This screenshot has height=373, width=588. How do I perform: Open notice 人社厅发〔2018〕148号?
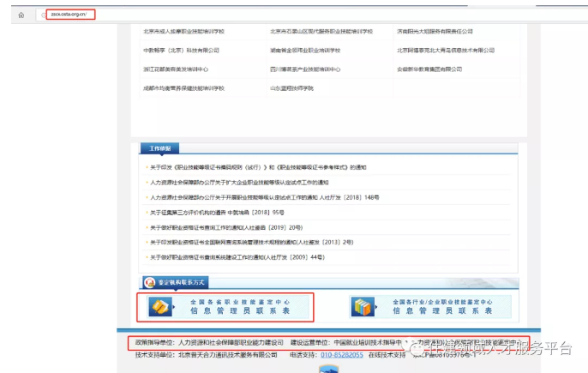pos(264,197)
